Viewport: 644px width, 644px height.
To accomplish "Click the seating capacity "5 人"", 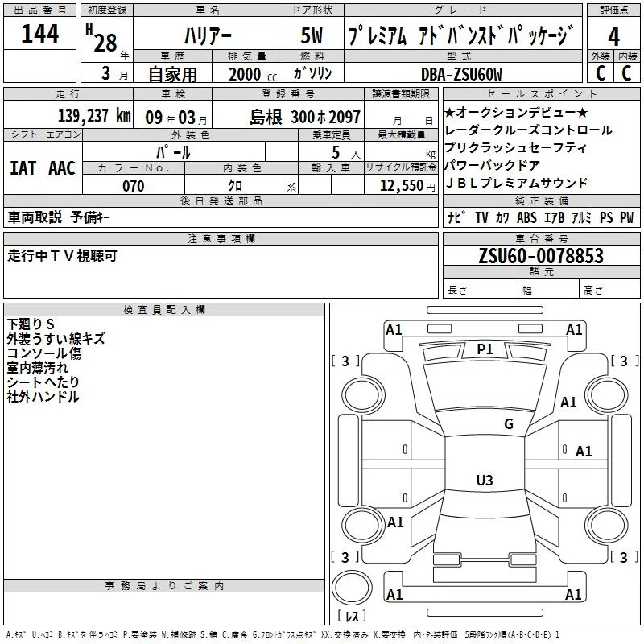I will tap(346, 153).
